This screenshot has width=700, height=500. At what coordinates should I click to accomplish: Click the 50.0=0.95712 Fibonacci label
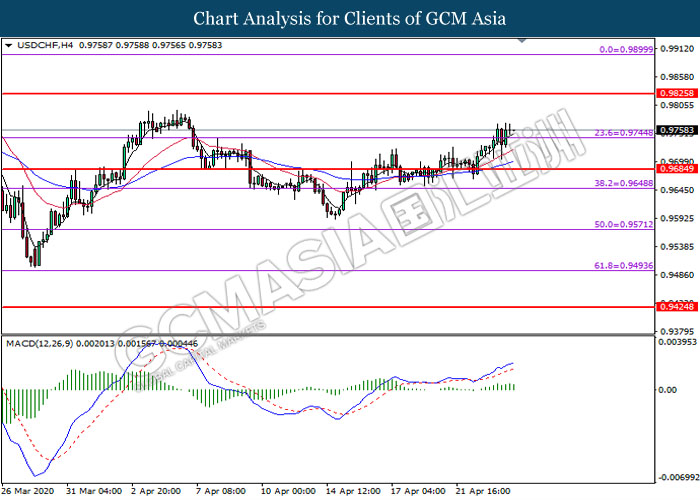point(624,225)
